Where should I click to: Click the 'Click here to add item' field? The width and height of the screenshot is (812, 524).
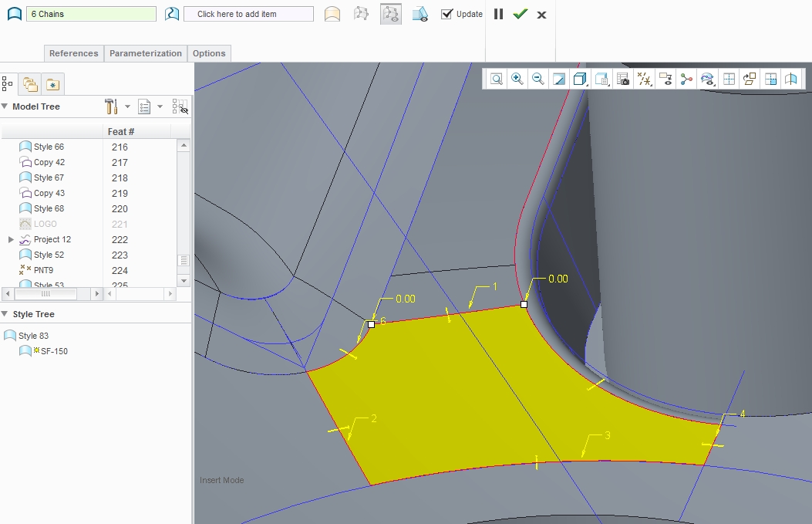tap(248, 14)
